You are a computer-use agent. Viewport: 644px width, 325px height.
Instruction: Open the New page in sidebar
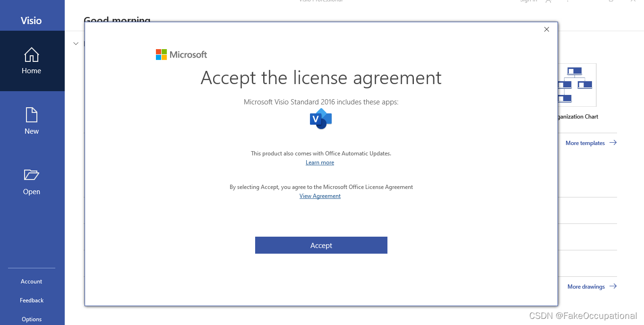point(32,121)
